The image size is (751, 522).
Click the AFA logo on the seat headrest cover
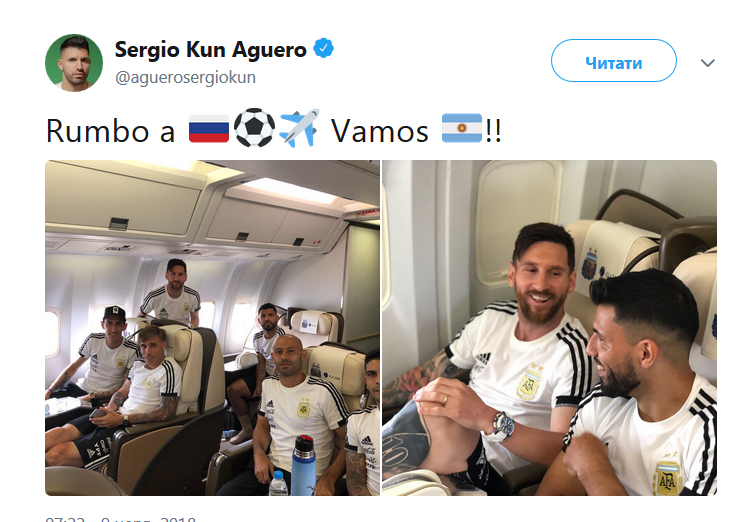(590, 264)
